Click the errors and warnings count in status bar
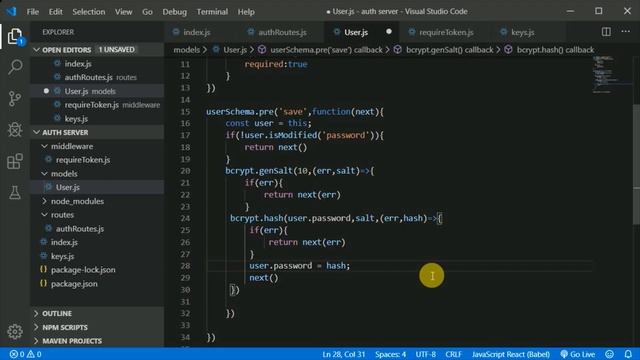The image size is (640, 360). tap(25, 354)
